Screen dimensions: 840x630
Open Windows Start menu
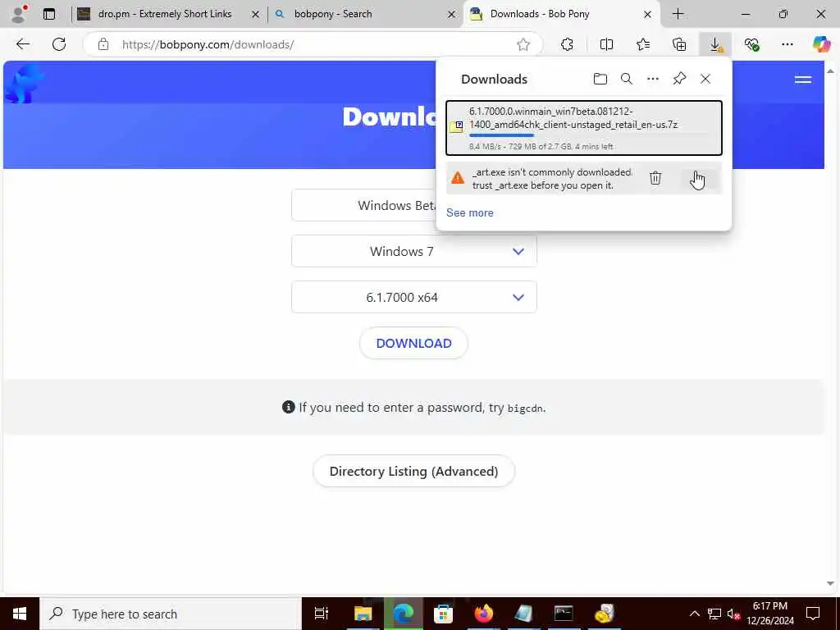[x=20, y=614]
